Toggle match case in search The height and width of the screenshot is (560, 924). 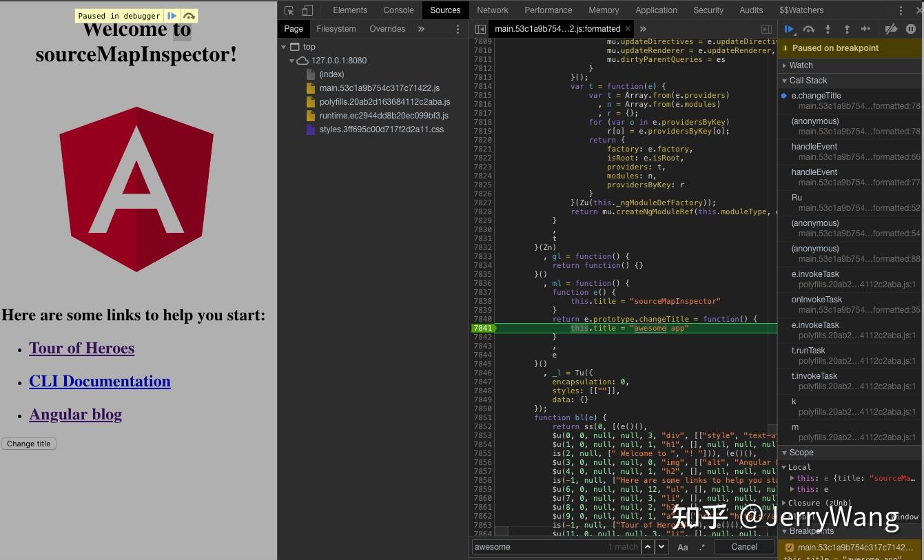pos(683,547)
